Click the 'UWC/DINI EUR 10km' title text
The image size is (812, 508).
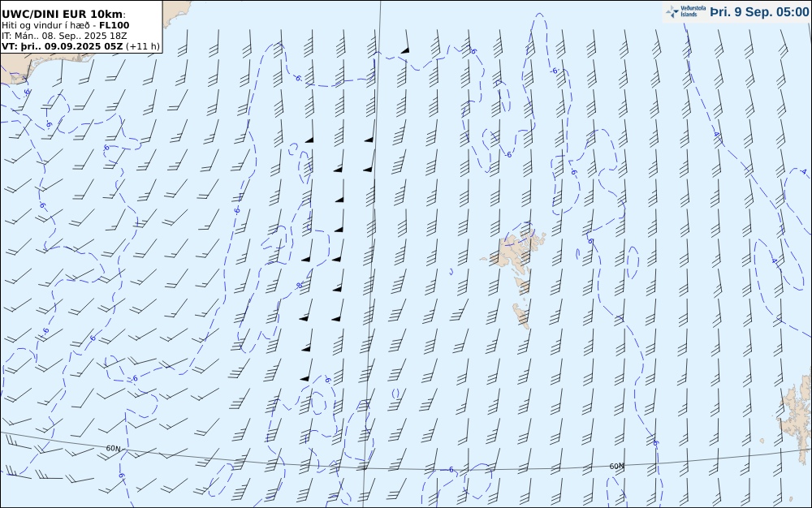pos(63,14)
